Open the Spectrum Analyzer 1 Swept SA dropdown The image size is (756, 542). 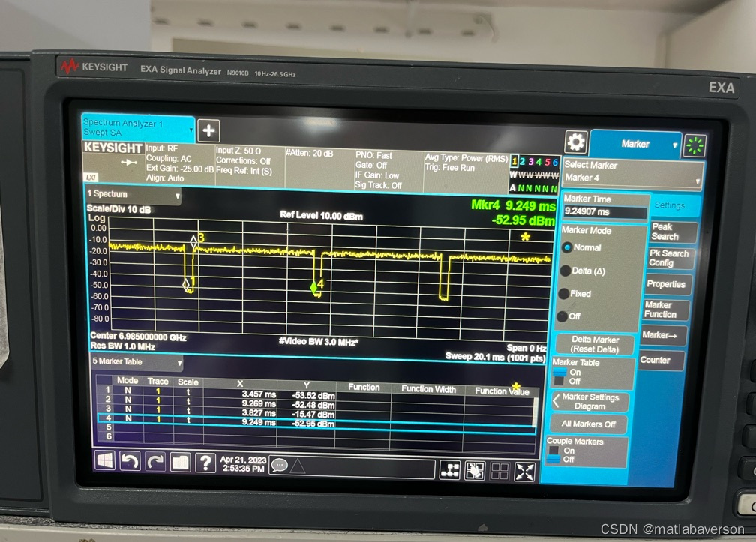coord(137,127)
